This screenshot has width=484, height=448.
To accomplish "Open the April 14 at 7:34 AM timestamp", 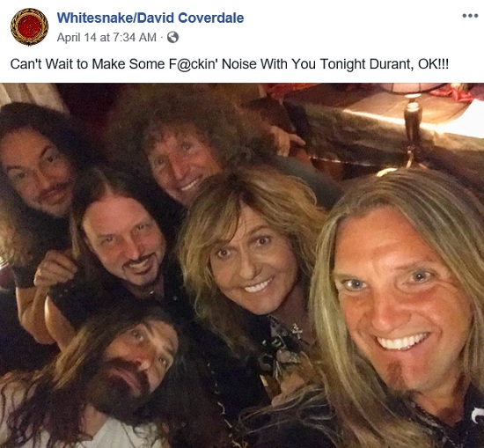I will 106,37.
